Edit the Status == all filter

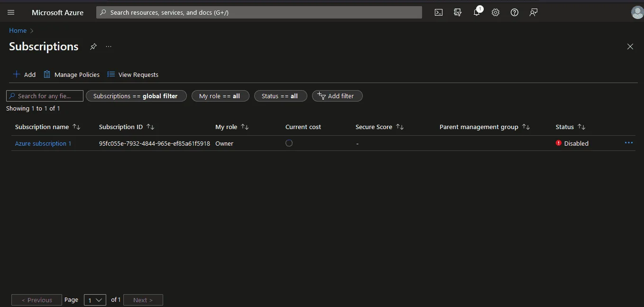tap(280, 96)
